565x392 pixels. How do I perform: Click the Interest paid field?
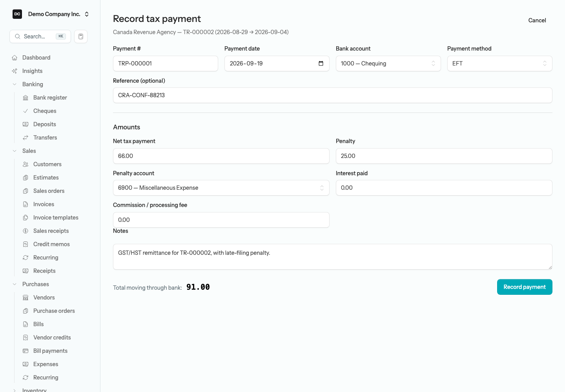(444, 188)
